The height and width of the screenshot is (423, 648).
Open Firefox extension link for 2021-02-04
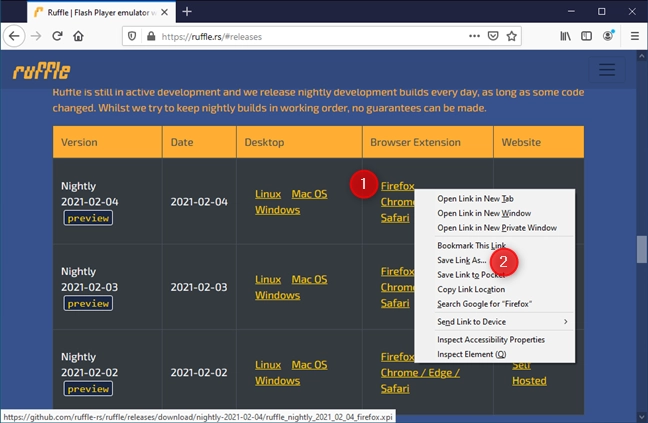[x=397, y=186]
